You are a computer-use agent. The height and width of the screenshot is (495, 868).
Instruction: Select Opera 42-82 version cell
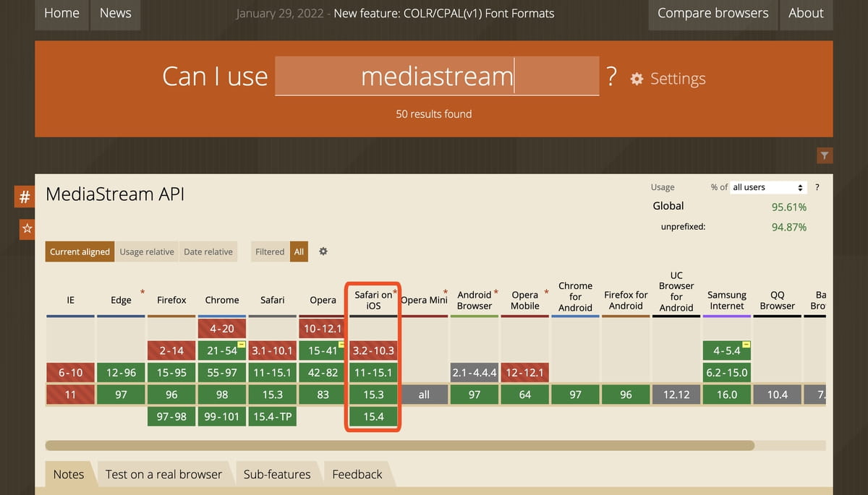tap(323, 372)
